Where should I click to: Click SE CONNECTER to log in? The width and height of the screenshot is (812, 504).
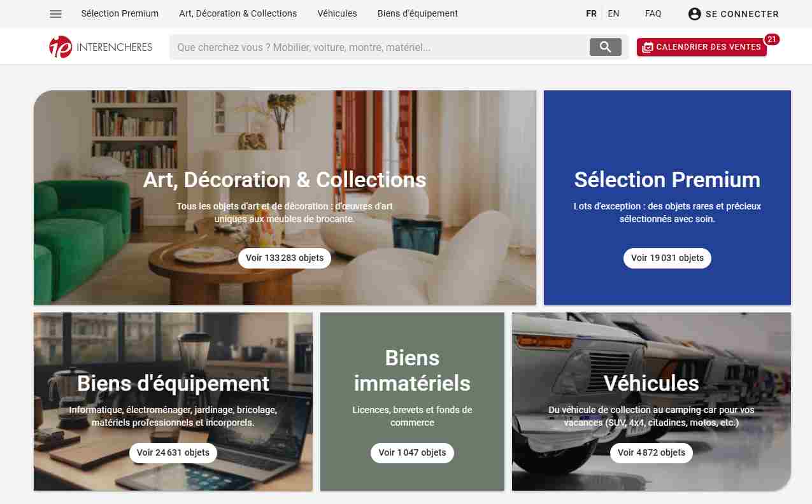[x=742, y=14]
